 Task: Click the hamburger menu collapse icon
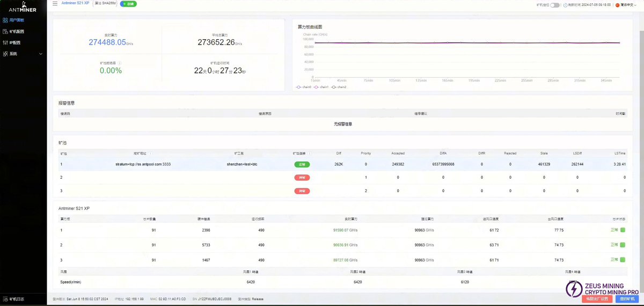pos(55,3)
